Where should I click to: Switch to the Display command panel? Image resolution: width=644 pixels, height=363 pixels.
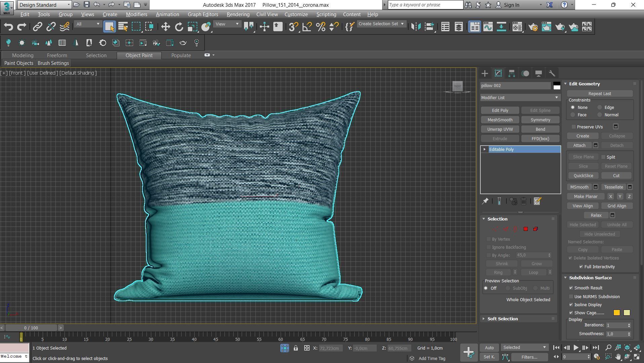pos(538,73)
